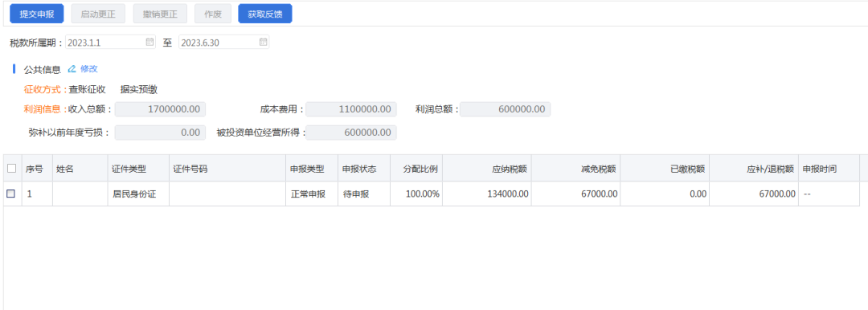Click the 作废 button
The height and width of the screenshot is (310, 868).
click(213, 14)
